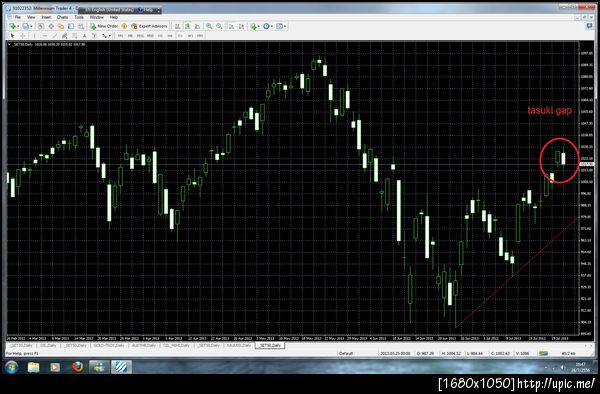This screenshot has height=394, width=600.
Task: Switch chart to Line Chart mode
Action: click(197, 26)
